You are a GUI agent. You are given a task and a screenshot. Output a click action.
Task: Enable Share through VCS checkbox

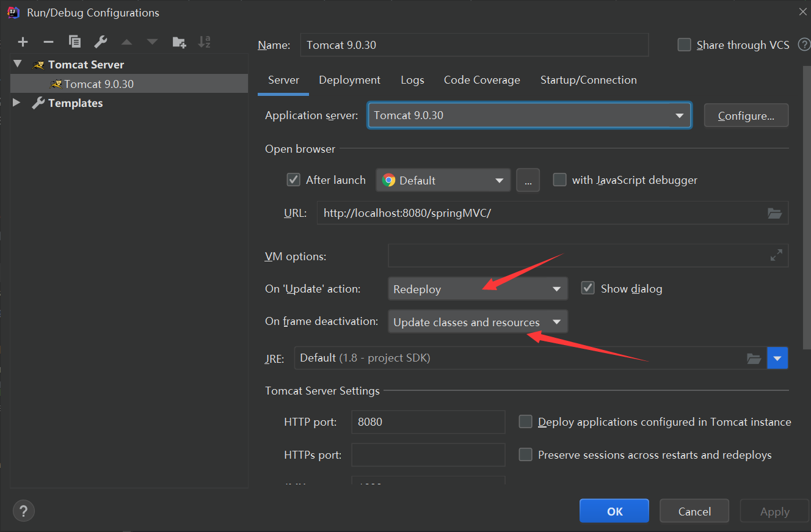coord(685,45)
